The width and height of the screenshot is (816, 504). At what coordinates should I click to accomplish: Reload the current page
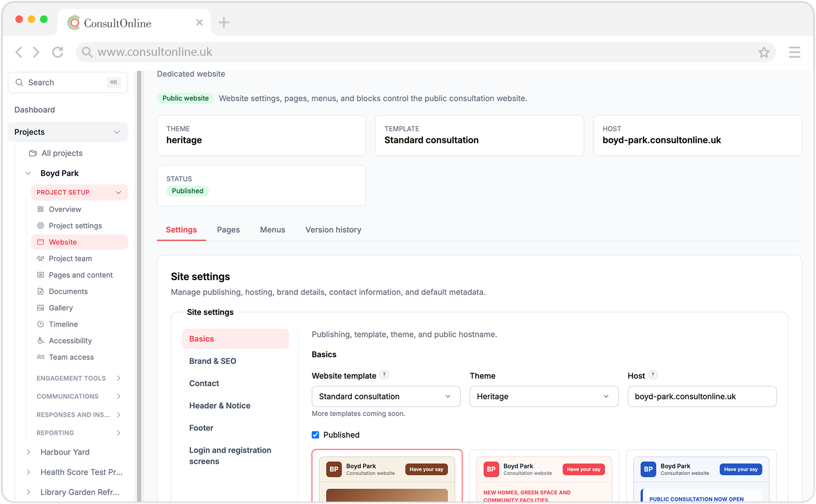tap(58, 52)
